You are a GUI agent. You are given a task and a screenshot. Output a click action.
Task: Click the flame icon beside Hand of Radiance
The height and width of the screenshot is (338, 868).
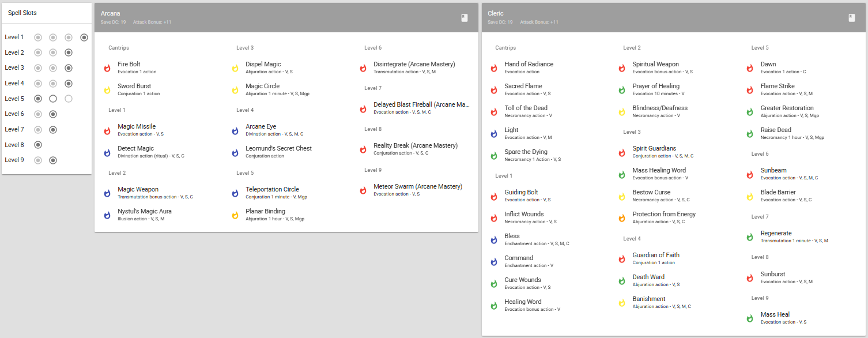(493, 68)
